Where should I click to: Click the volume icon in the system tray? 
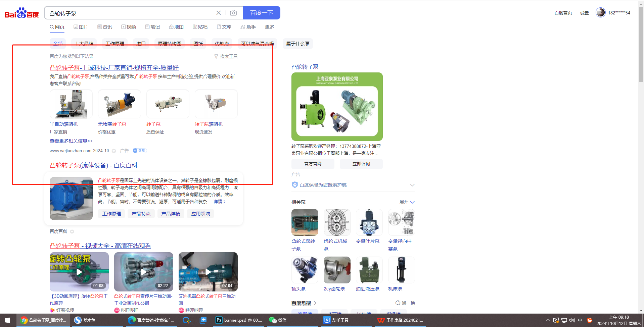(572, 320)
